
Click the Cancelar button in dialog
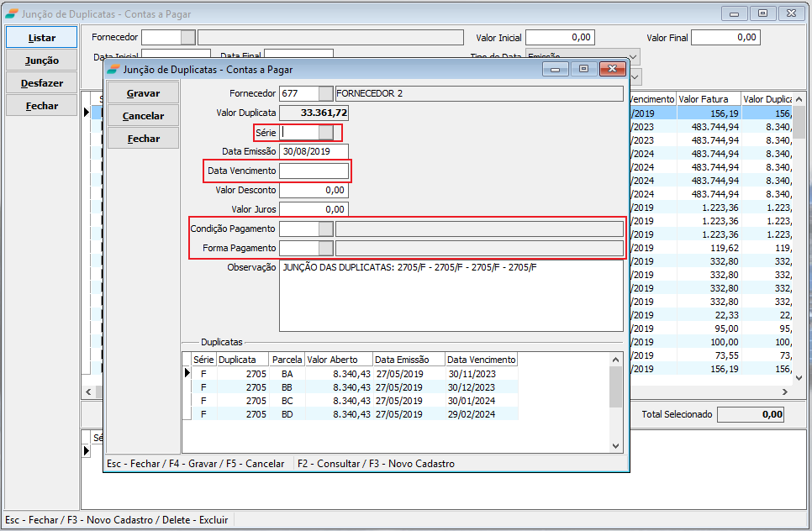click(x=143, y=115)
